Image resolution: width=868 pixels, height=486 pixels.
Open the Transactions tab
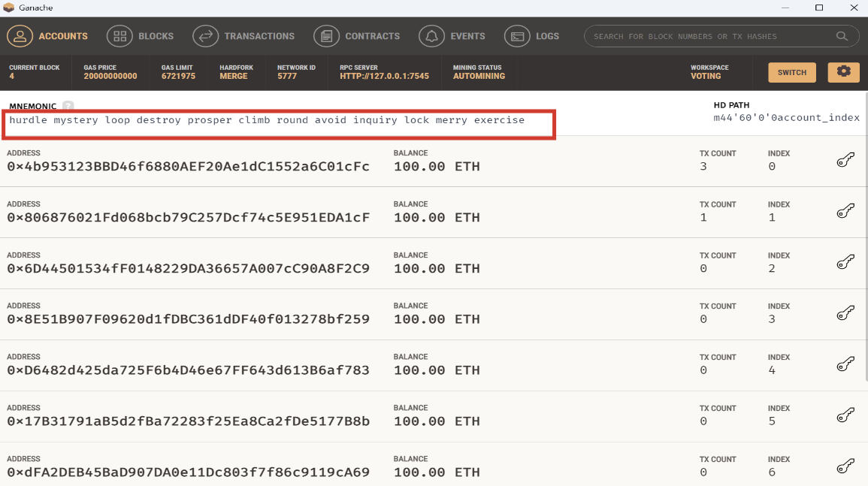[243, 37]
